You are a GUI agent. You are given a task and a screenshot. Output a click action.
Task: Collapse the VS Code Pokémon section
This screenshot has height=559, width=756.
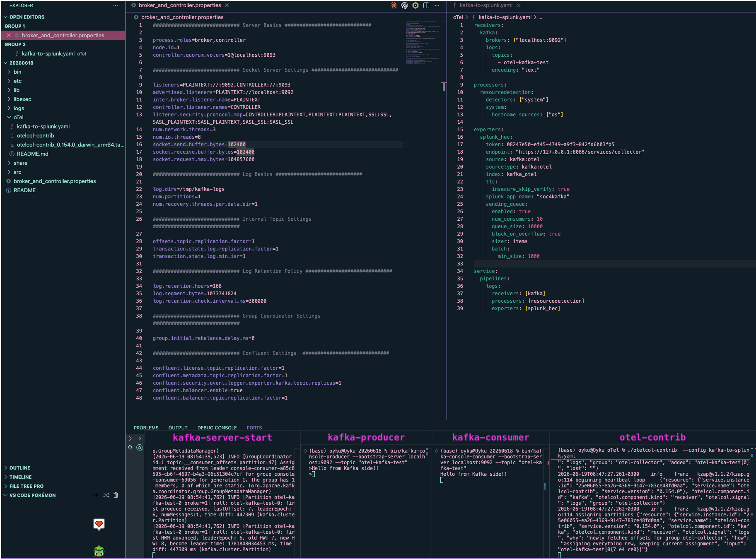[5, 495]
